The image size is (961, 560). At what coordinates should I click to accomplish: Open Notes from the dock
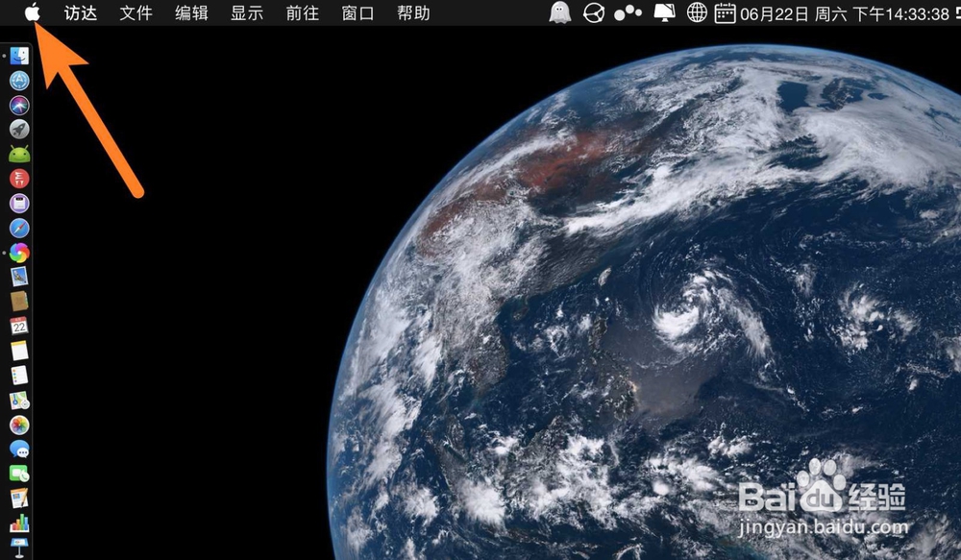pyautogui.click(x=19, y=351)
